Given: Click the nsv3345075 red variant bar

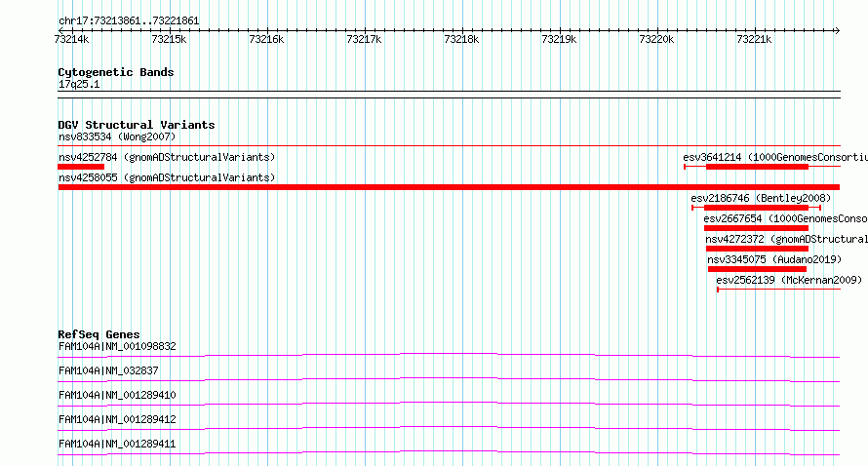Looking at the screenshot, I should coord(757,269).
